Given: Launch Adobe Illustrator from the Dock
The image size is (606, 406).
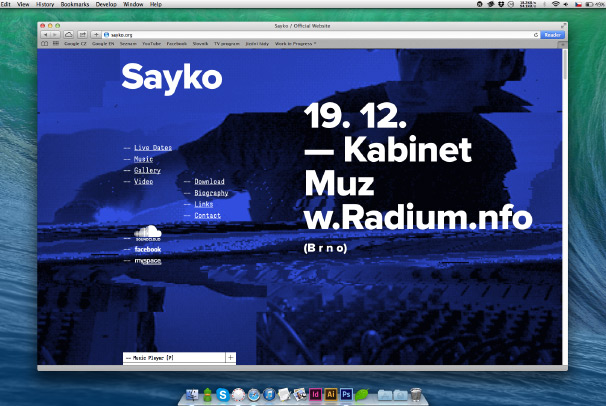Looking at the screenshot, I should click(330, 395).
